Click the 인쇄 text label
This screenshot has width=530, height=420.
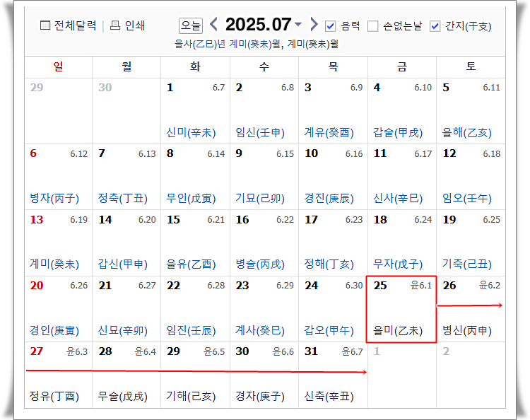pyautogui.click(x=135, y=25)
